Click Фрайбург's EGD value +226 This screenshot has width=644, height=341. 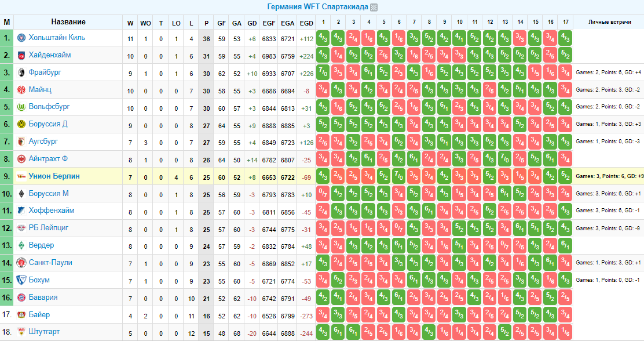point(306,74)
